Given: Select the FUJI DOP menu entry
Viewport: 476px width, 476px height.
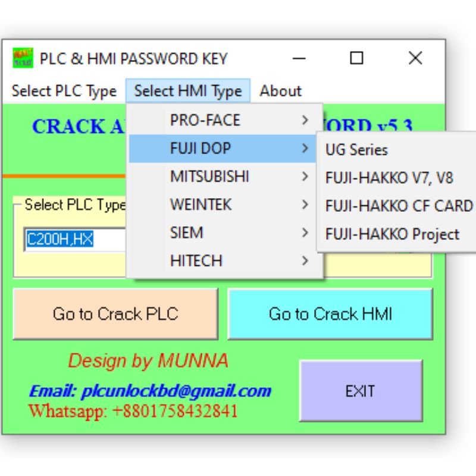Looking at the screenshot, I should coord(222,148).
